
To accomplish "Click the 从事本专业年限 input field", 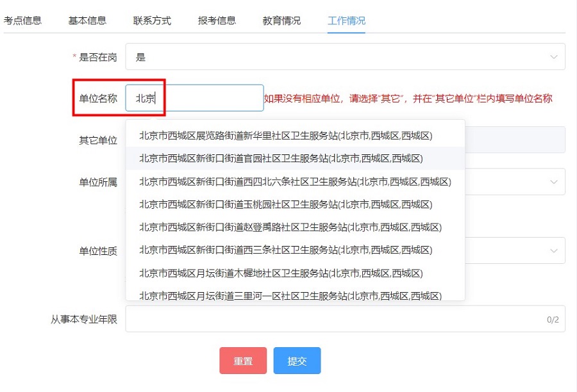I will [345, 319].
